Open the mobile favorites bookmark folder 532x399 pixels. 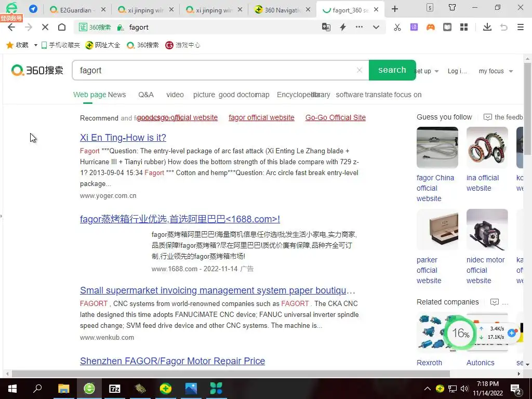(x=60, y=45)
